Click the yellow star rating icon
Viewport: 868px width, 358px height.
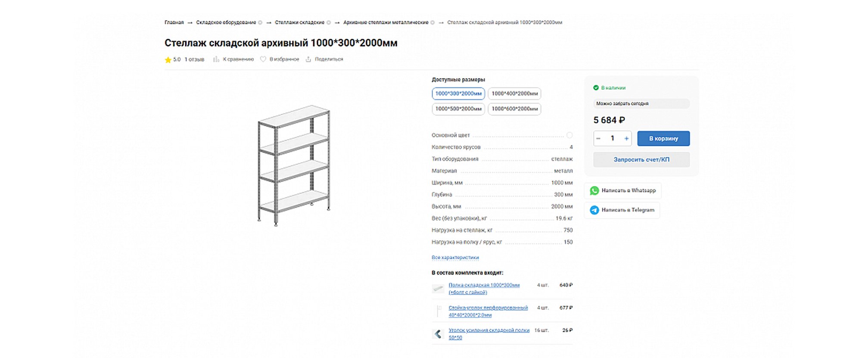(x=168, y=59)
